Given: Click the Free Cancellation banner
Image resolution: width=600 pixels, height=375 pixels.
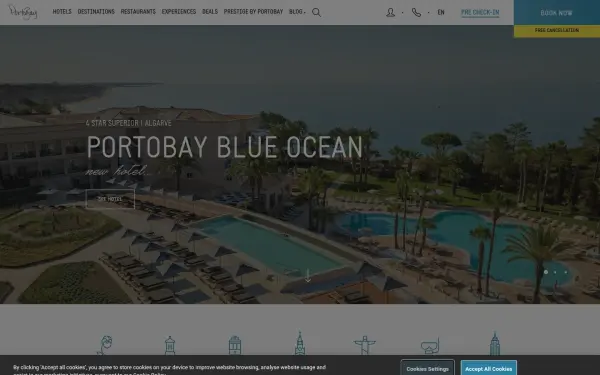Looking at the screenshot, I should pyautogui.click(x=557, y=31).
